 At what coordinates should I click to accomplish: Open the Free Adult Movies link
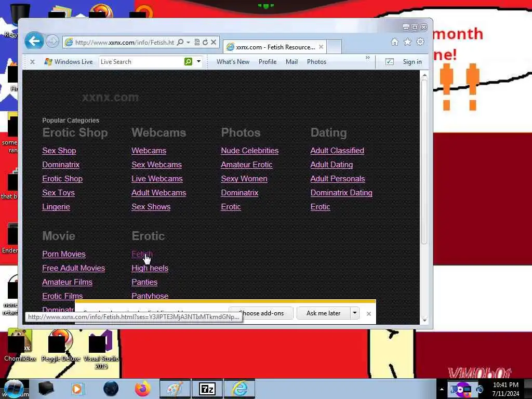click(x=73, y=268)
